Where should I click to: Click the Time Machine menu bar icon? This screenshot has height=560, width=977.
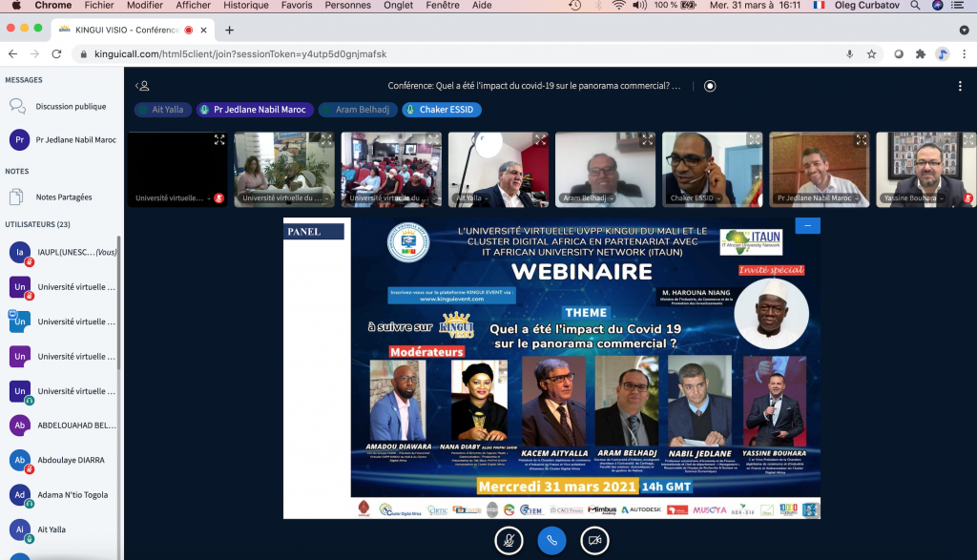(x=575, y=5)
